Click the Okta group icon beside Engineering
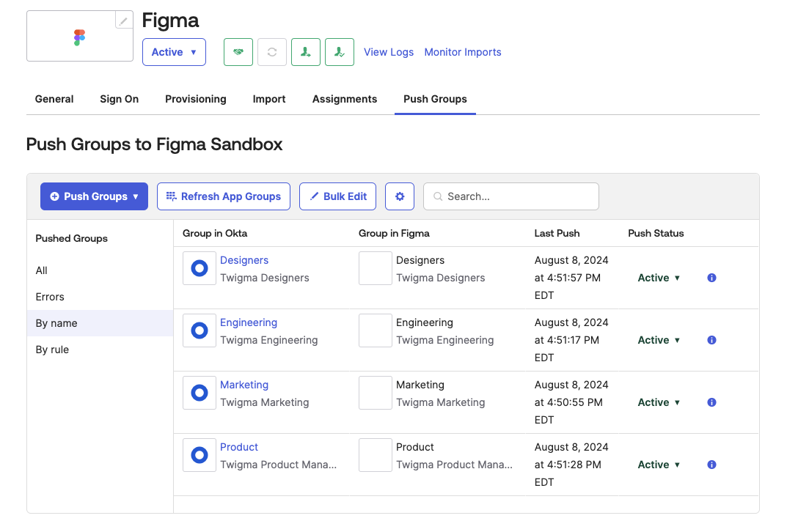The image size is (787, 532). tap(200, 330)
